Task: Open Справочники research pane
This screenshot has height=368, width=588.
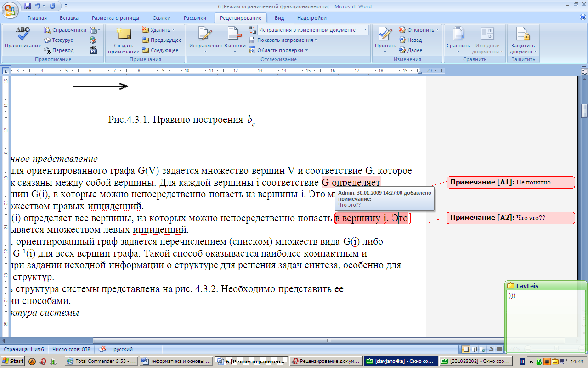Action: [65, 30]
